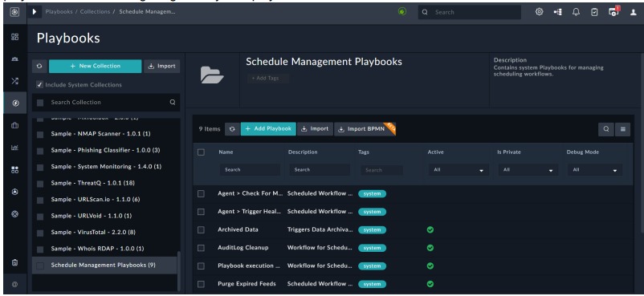Click the green status indicator in top bar
This screenshot has height=296, width=644.
click(402, 11)
